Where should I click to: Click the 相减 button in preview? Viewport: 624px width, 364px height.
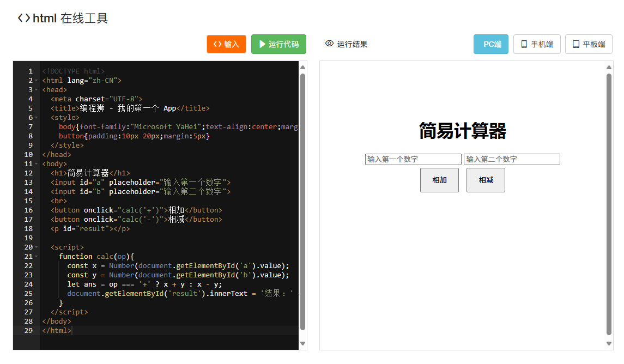pos(486,180)
